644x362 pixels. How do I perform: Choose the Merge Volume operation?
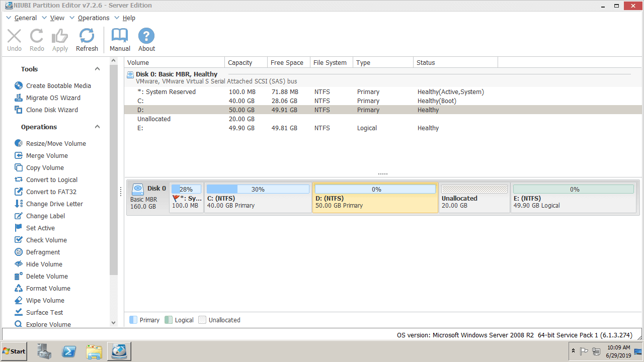pos(47,155)
